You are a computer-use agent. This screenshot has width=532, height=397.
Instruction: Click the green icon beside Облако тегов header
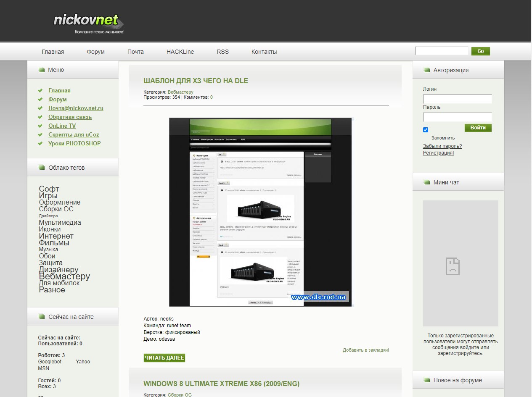coord(41,168)
